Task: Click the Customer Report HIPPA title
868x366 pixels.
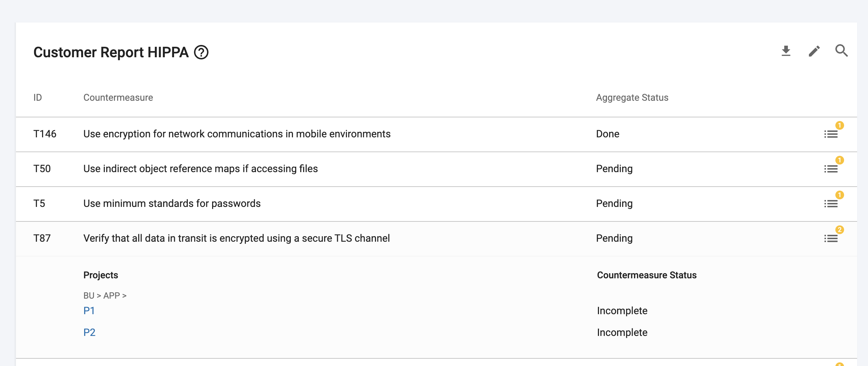Action: pyautogui.click(x=111, y=52)
